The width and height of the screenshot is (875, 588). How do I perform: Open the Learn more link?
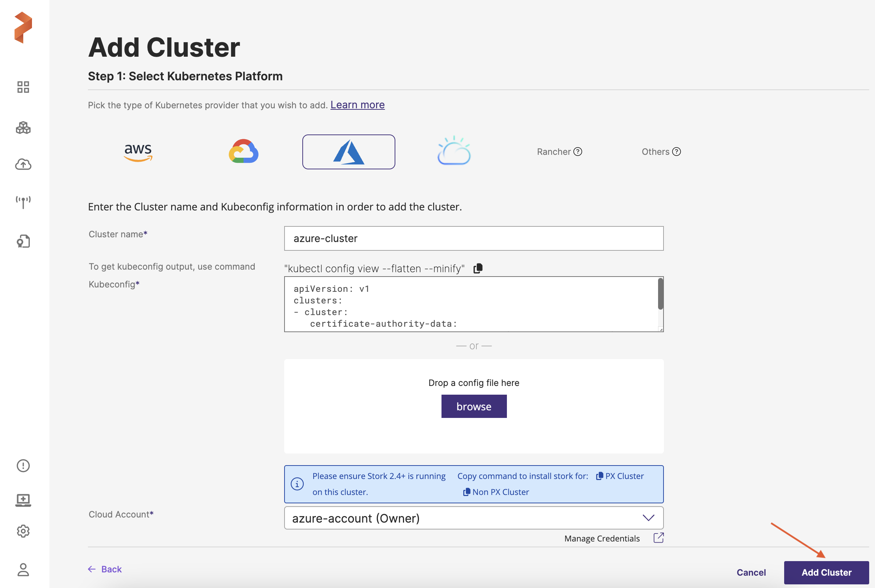[357, 105]
